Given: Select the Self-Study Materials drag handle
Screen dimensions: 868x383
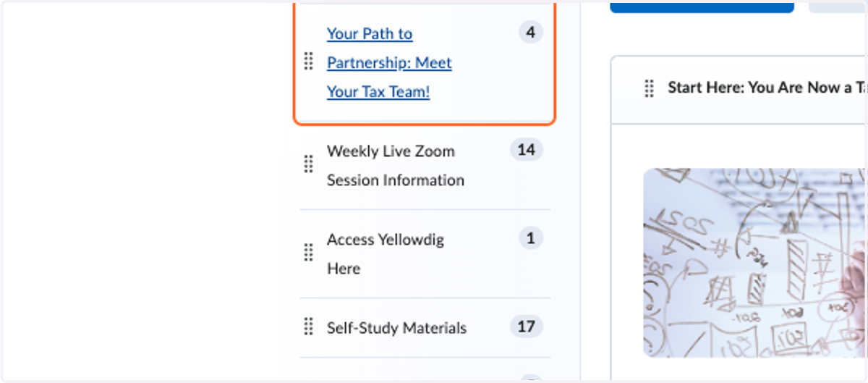Looking at the screenshot, I should (x=308, y=327).
